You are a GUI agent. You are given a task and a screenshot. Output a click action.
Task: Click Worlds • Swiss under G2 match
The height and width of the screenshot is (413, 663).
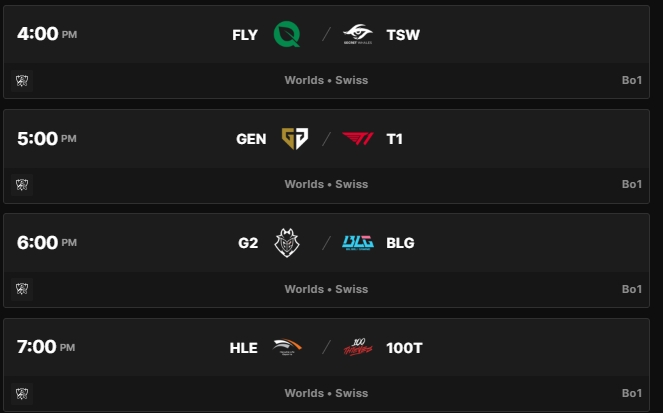pos(326,289)
